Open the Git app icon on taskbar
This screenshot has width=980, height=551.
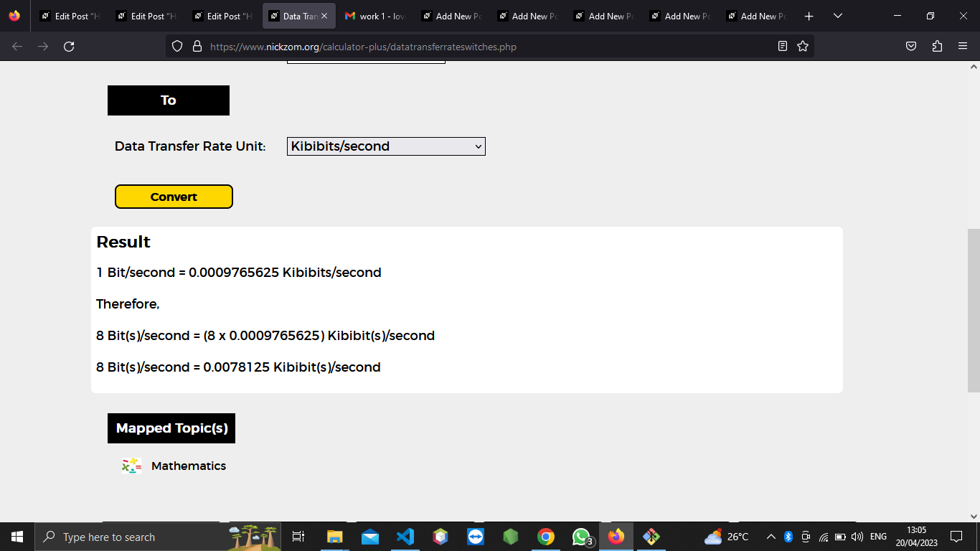pyautogui.click(x=651, y=537)
